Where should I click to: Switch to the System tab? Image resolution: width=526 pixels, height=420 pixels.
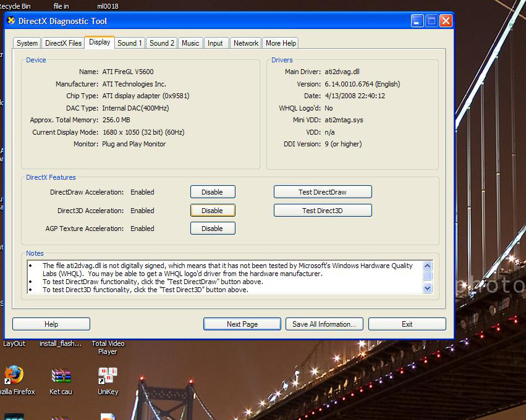(27, 43)
